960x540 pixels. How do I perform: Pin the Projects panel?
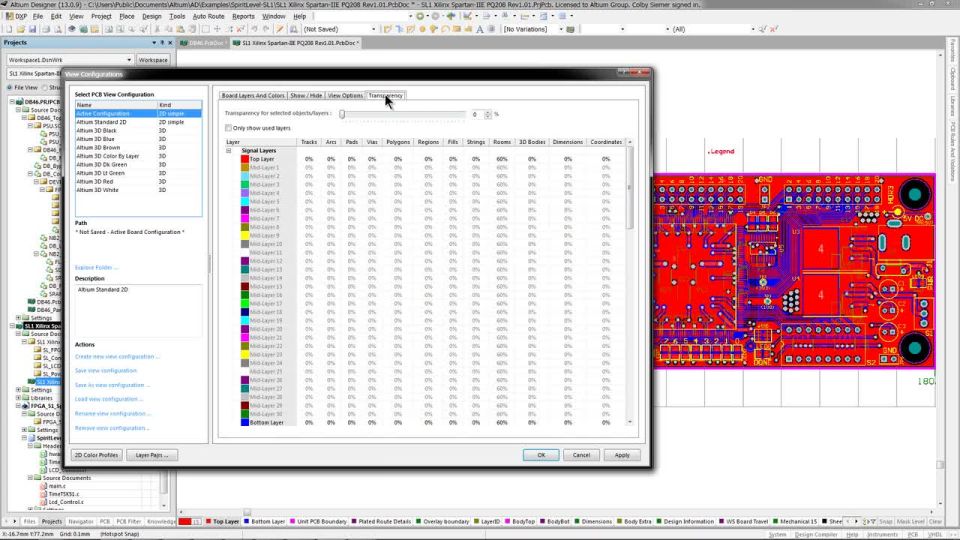162,42
